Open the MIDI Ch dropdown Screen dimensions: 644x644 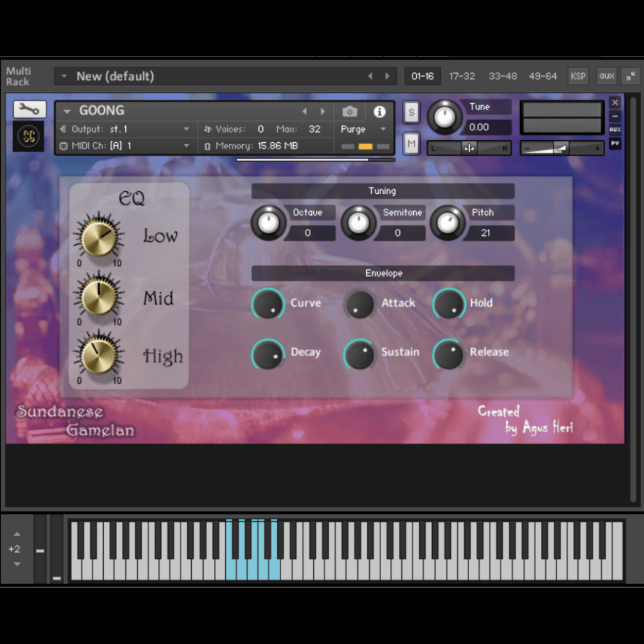pos(186,145)
